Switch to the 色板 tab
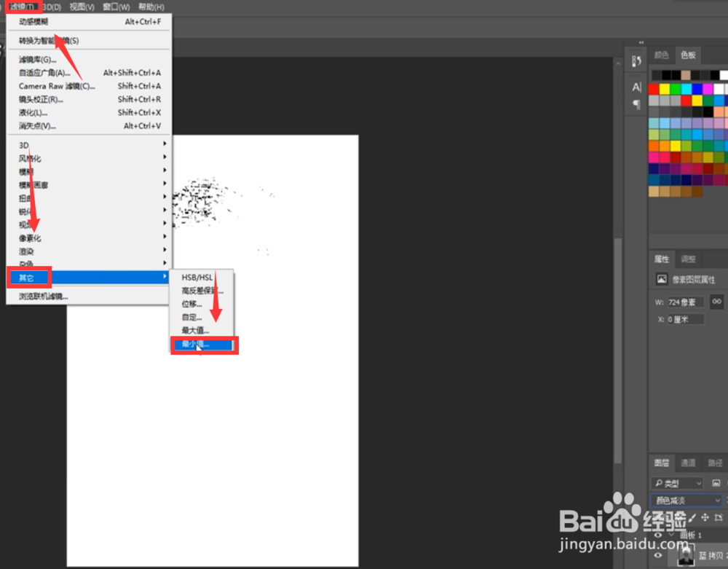 click(688, 55)
